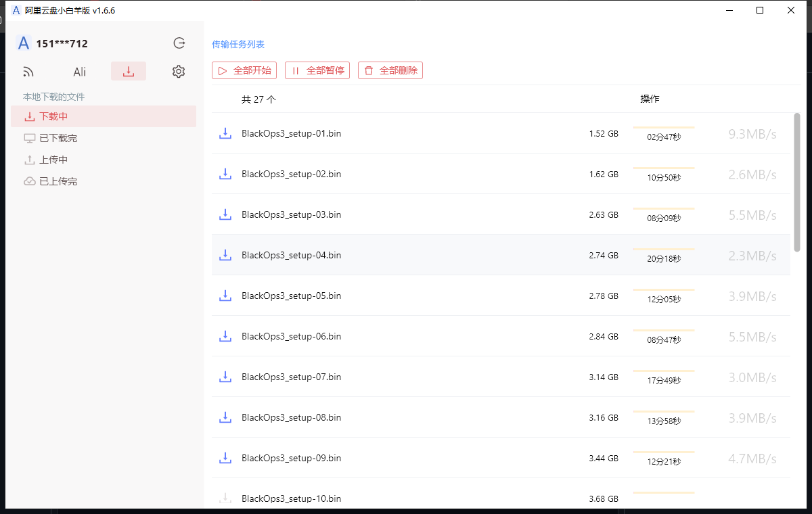Open the settings gear icon
This screenshot has width=812, height=514.
(178, 70)
